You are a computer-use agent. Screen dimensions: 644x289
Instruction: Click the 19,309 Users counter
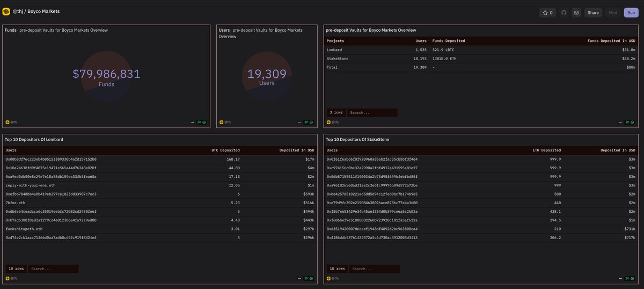pos(267,74)
